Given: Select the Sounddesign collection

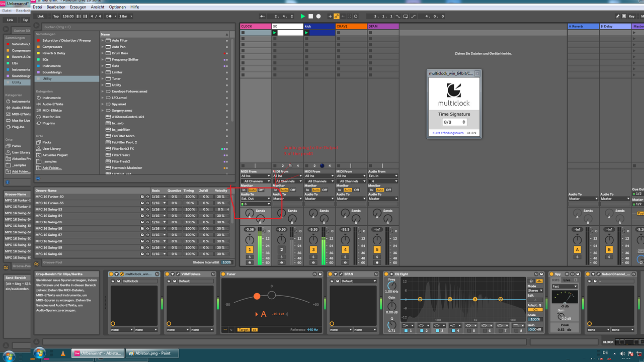Looking at the screenshot, I should click(x=52, y=72).
